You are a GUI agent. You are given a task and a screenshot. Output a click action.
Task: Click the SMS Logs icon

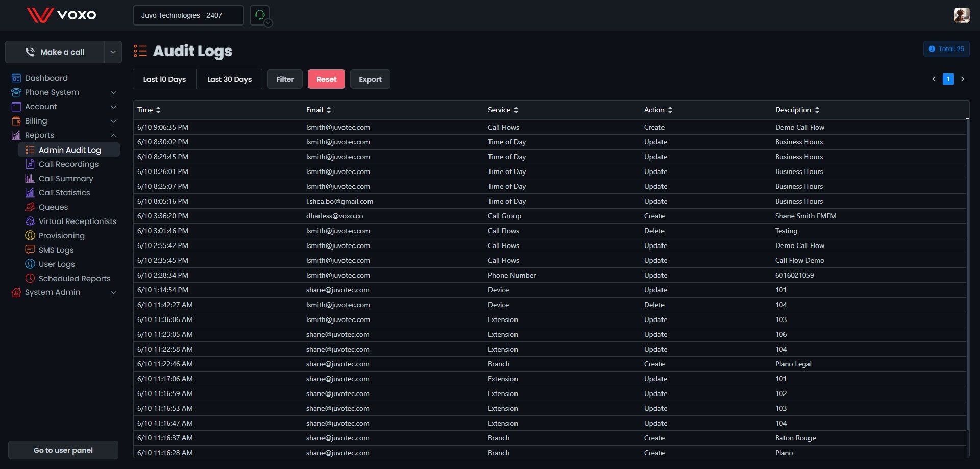(30, 250)
